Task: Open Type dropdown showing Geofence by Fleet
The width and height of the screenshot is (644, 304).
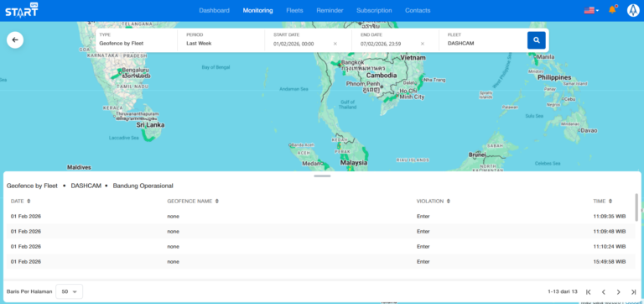Action: point(137,40)
